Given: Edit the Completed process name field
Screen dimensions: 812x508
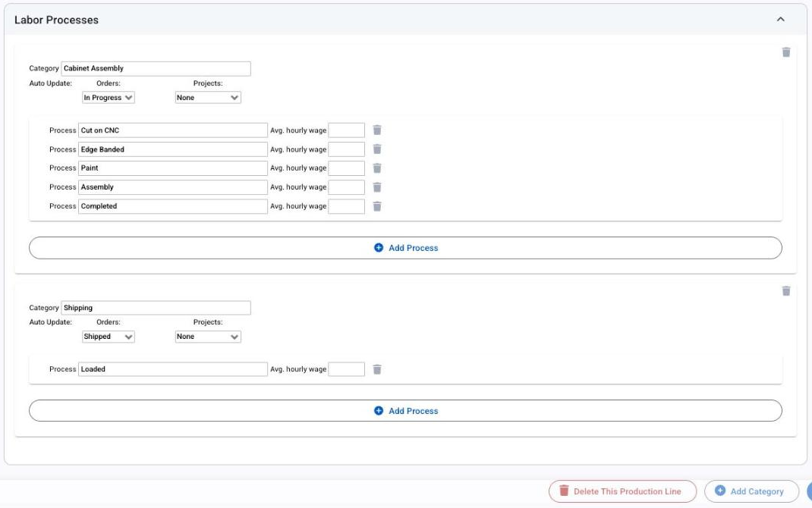Looking at the screenshot, I should click(x=173, y=206).
